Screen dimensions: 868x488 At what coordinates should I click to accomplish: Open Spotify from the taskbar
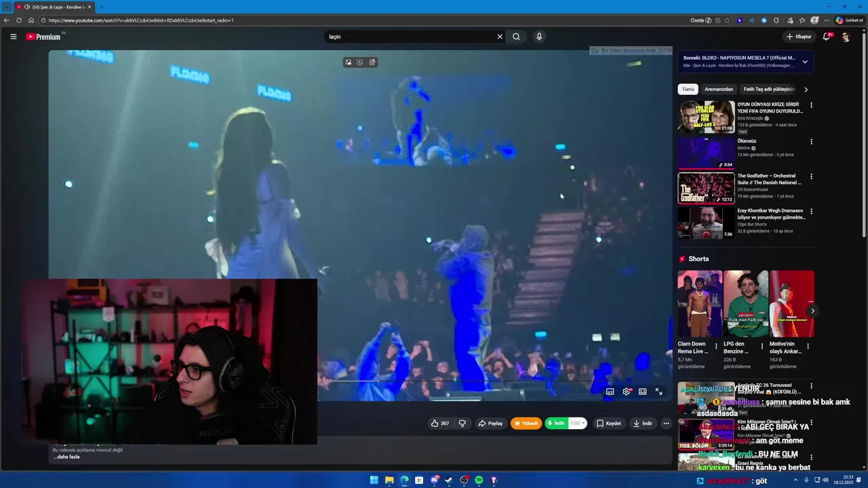point(479,480)
